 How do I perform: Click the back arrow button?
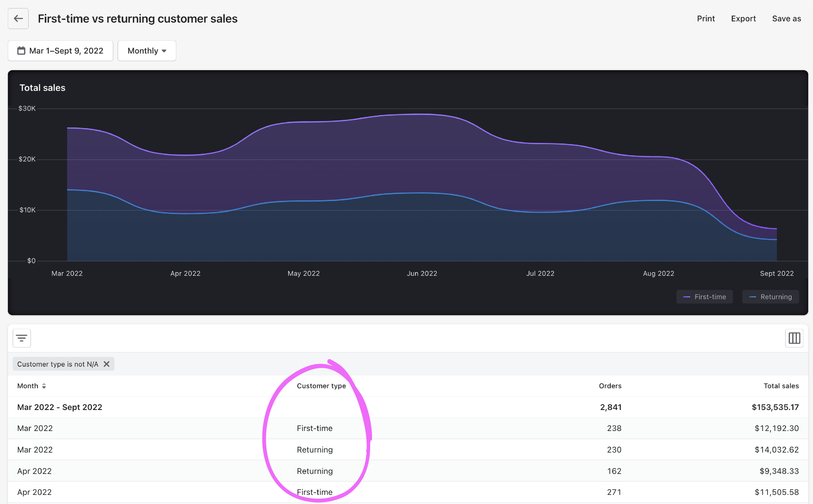tap(18, 19)
